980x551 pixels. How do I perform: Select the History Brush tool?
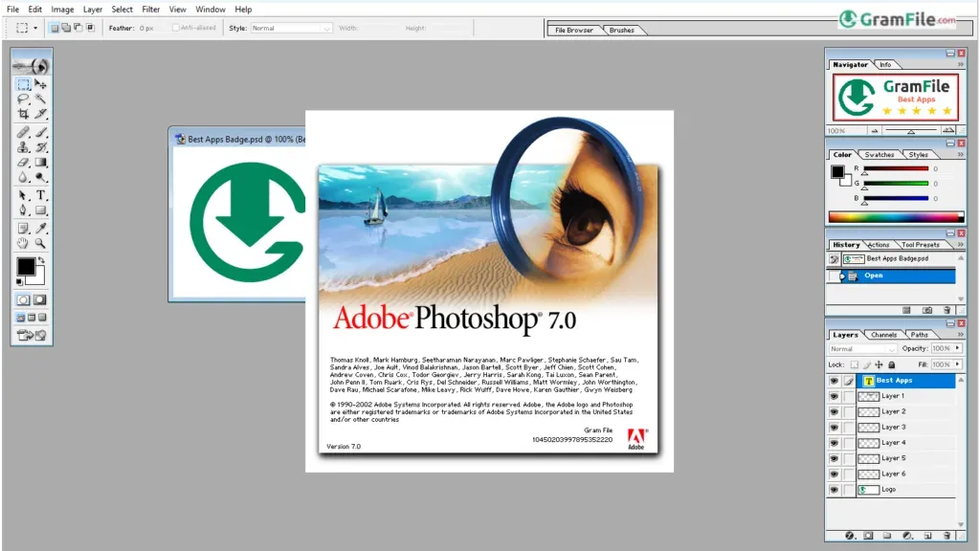(40, 146)
